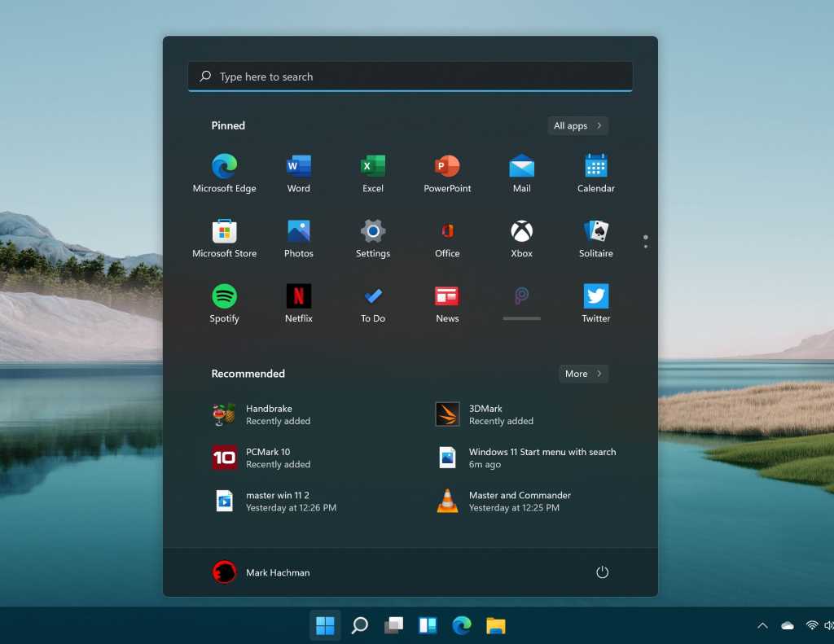834x644 pixels.
Task: Click the still-installing PicsArt app icon
Action: pos(522,302)
